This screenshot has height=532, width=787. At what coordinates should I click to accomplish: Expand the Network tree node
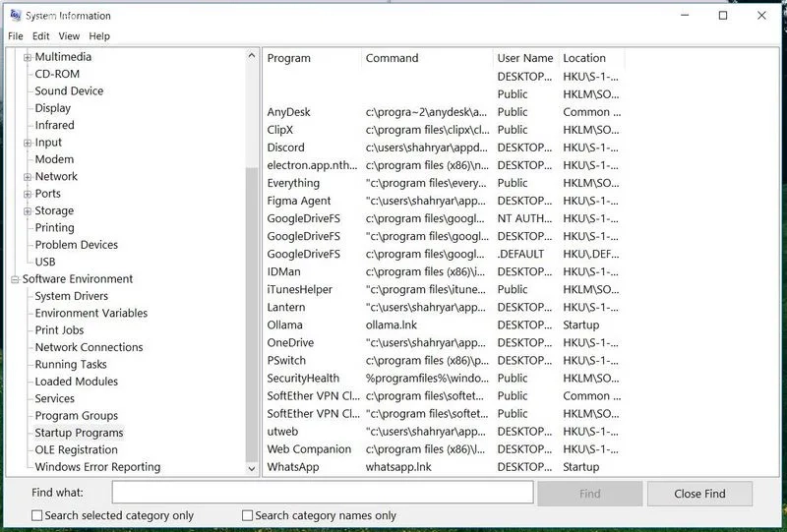pos(28,177)
